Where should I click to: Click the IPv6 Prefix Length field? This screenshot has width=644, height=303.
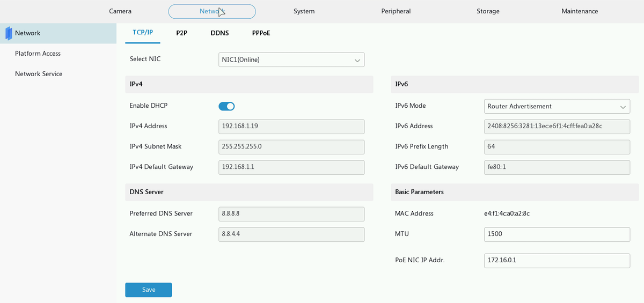point(557,147)
